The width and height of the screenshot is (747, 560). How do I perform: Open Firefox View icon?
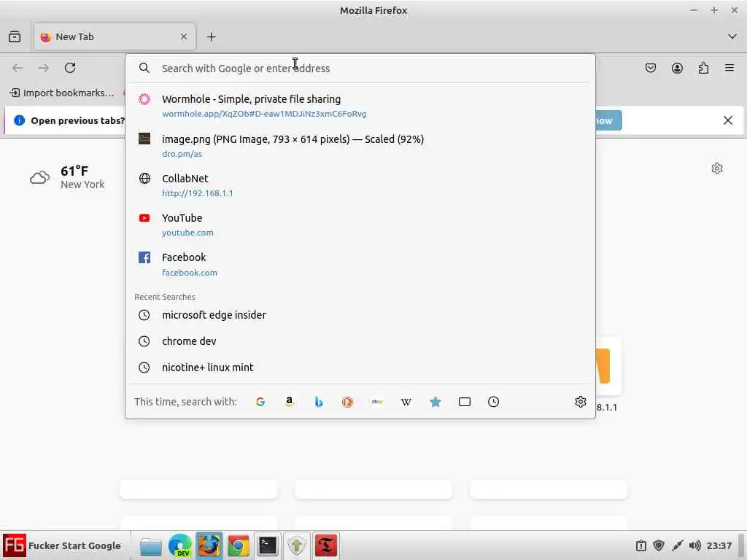coord(15,36)
